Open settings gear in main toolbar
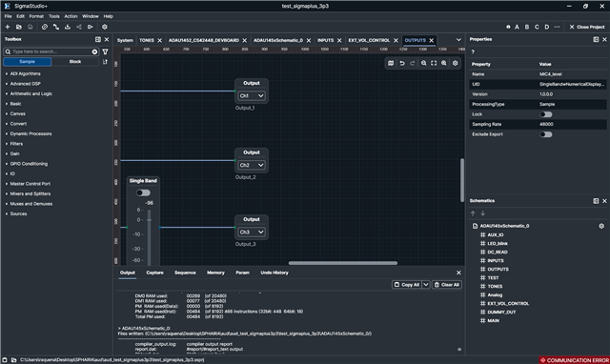Screen dimensions: 610x364 pos(105,27)
